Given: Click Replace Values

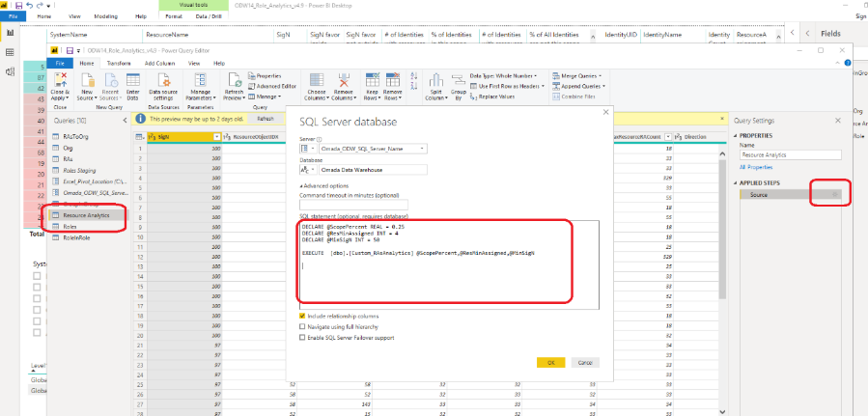Looking at the screenshot, I should pos(492,97).
